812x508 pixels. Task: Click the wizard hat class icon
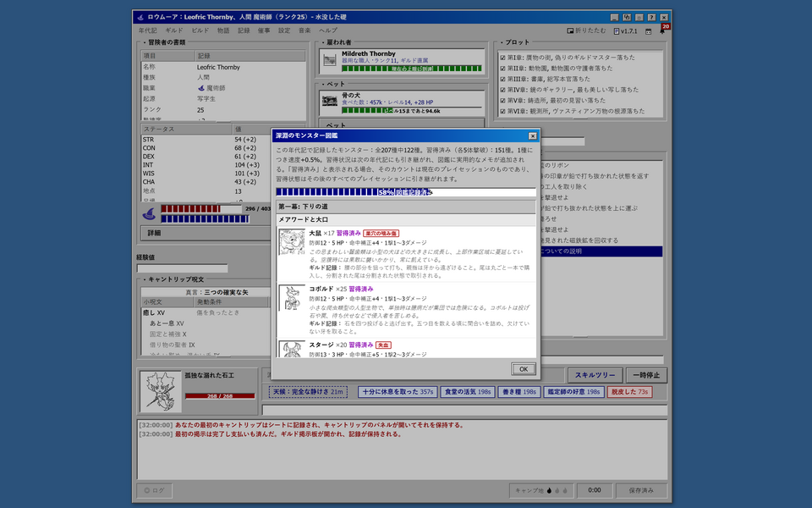(149, 213)
